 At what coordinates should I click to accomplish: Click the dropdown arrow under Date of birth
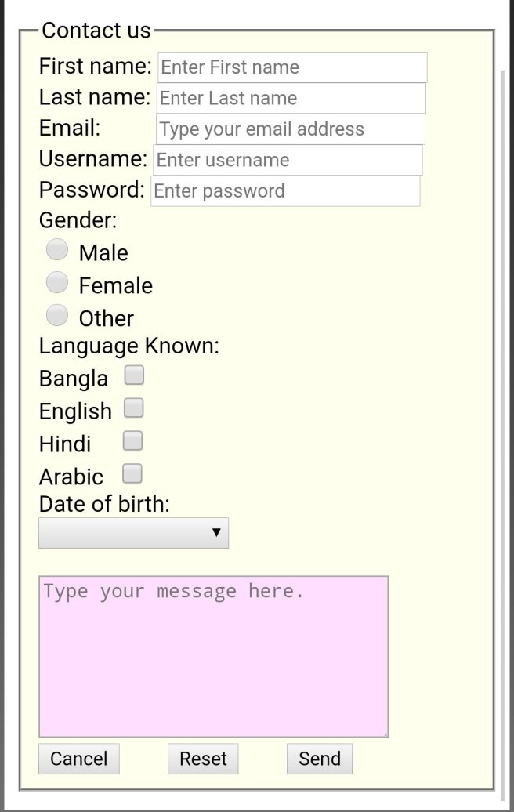pyautogui.click(x=217, y=533)
